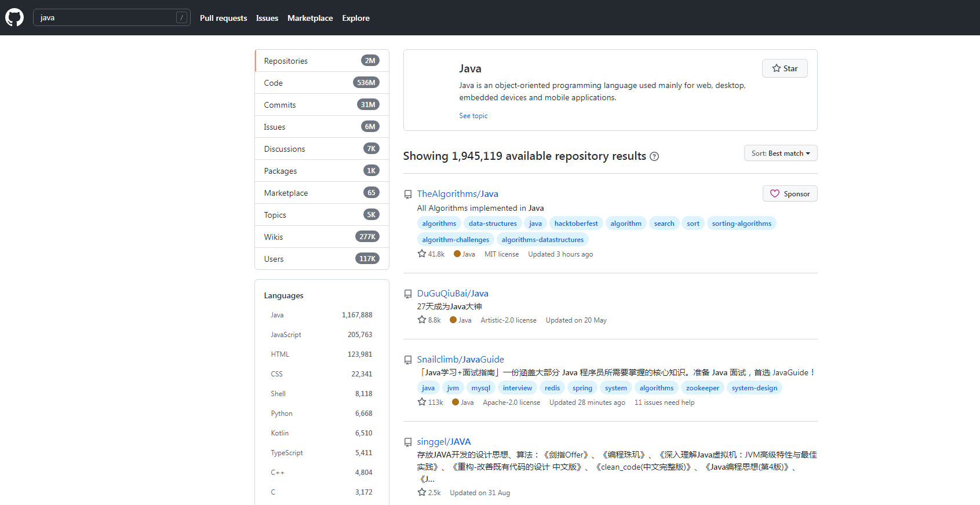Open the Explore navigation item
980x505 pixels.
pyautogui.click(x=356, y=18)
